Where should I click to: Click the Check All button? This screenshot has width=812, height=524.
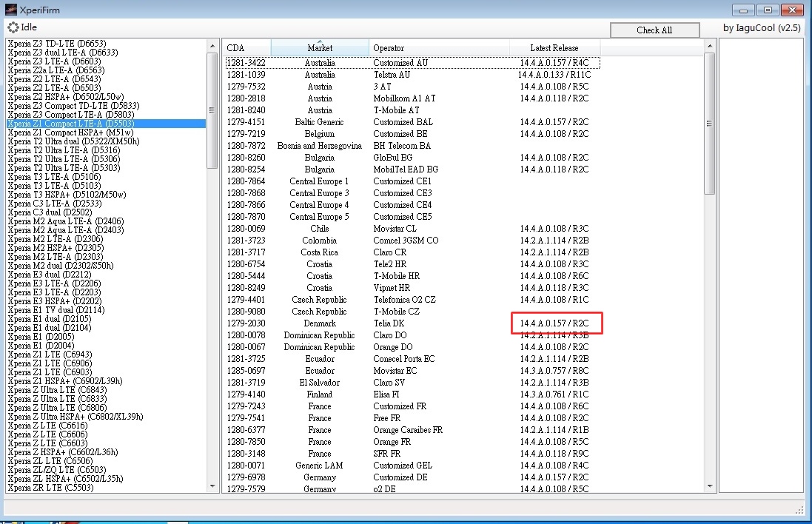click(x=654, y=30)
